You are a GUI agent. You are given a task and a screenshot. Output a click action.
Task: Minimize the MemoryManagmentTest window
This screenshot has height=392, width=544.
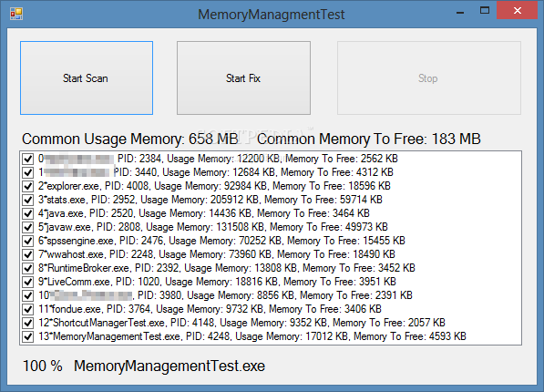[460, 13]
